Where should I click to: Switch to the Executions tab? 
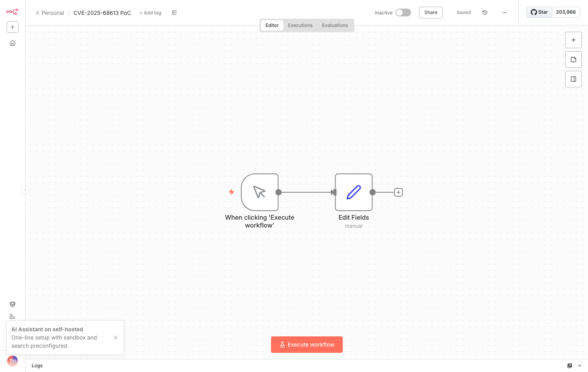[300, 25]
